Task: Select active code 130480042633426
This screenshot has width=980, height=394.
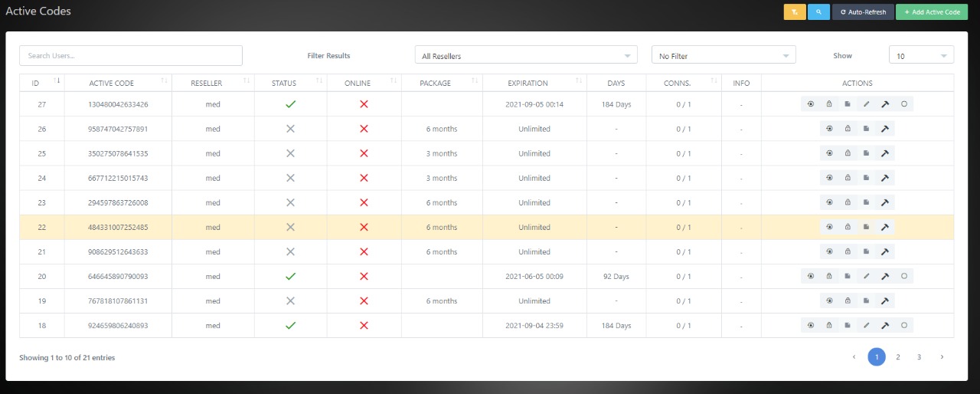Action: pyautogui.click(x=119, y=104)
